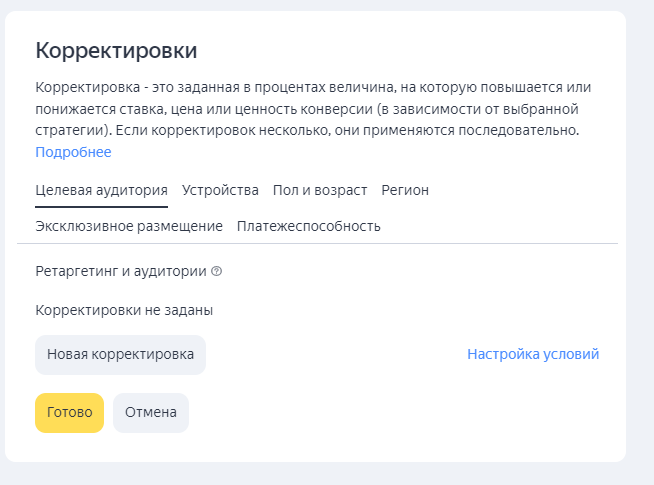Viewport: 654px width, 485px height.
Task: Open the Подробнее link
Action: pos(73,152)
